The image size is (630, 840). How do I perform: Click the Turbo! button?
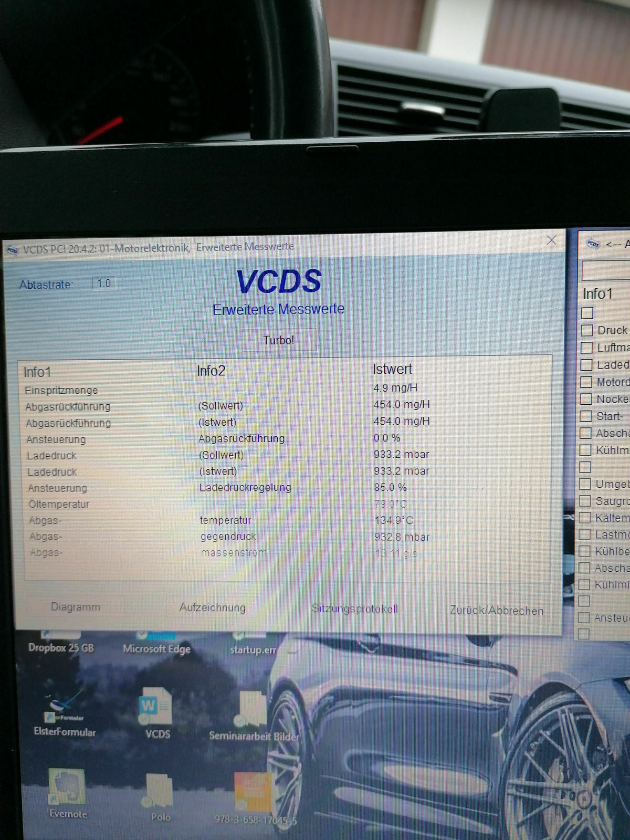(x=279, y=340)
